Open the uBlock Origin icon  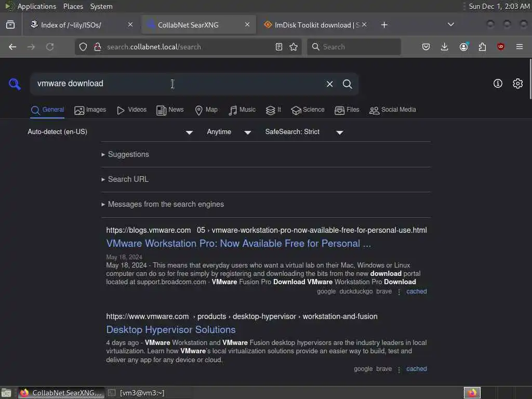pos(500,47)
